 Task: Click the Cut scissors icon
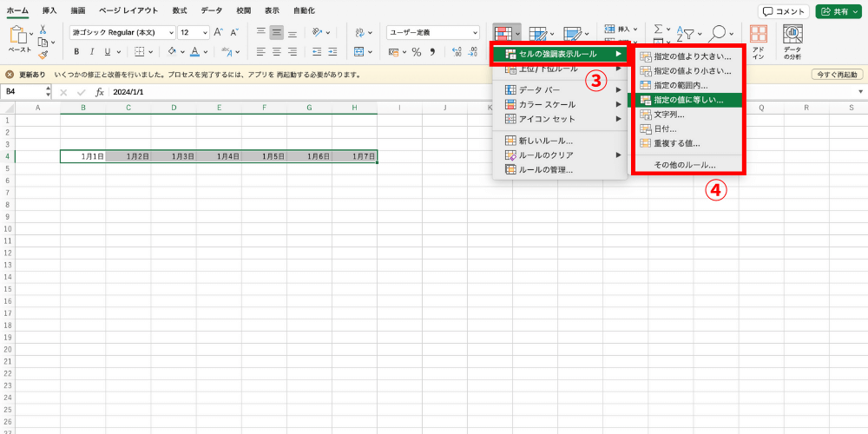43,30
